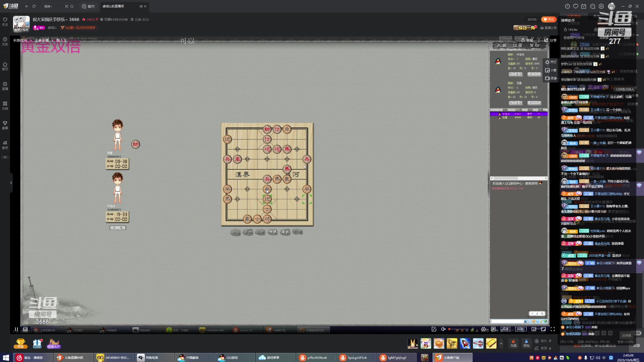644x362 pixels.
Task: Switch to picture-in-picture layout icon
Action: pos(534,329)
